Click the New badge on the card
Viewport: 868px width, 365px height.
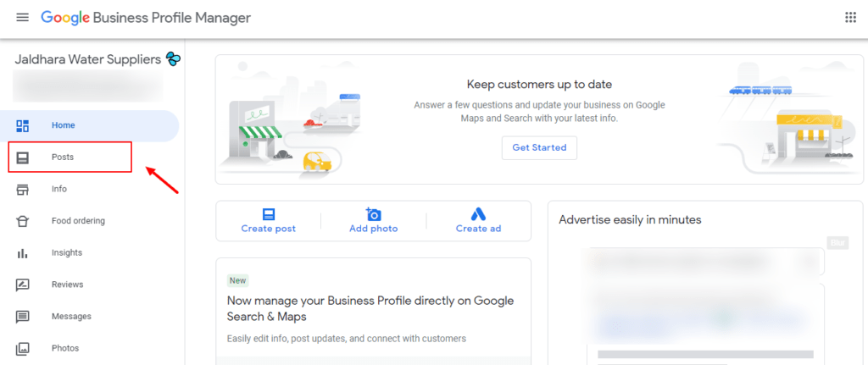[x=237, y=280]
